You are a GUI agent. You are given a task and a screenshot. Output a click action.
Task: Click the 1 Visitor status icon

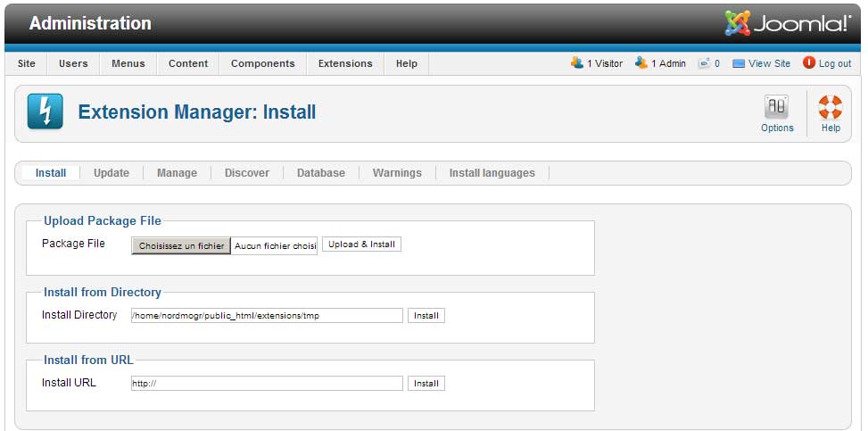coord(577,62)
